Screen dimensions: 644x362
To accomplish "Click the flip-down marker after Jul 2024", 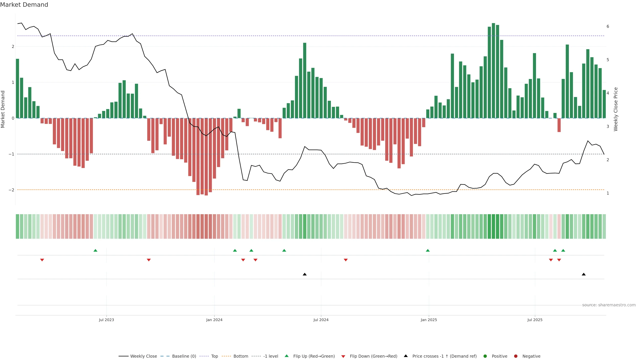I will point(346,260).
